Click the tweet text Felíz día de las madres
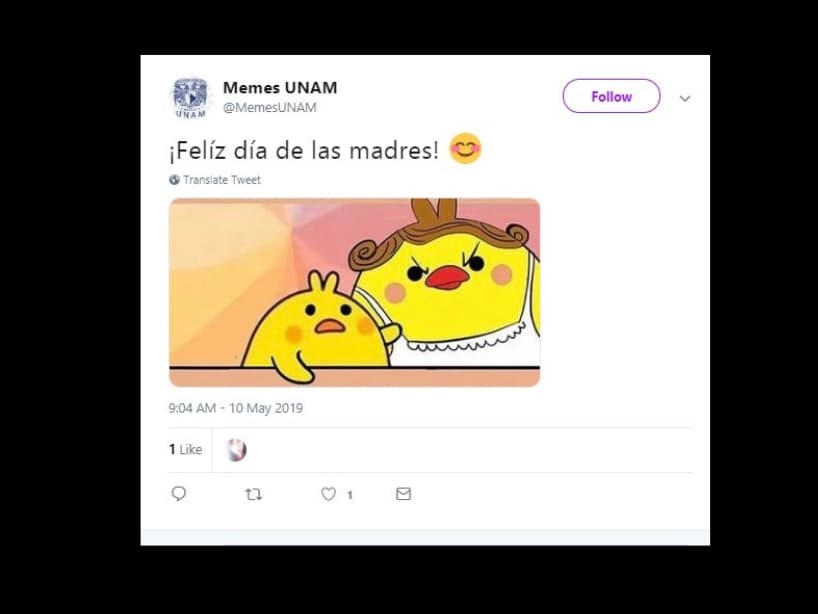This screenshot has width=818, height=614. click(x=304, y=151)
